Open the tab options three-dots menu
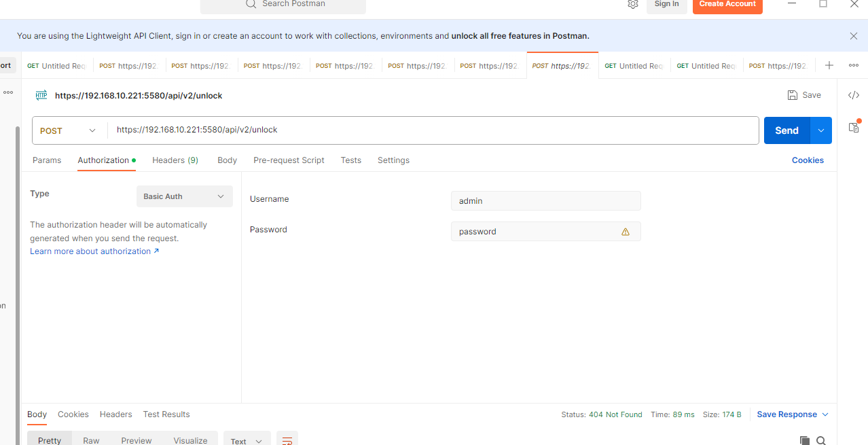Screen dimensions: 868x445 (x=854, y=65)
